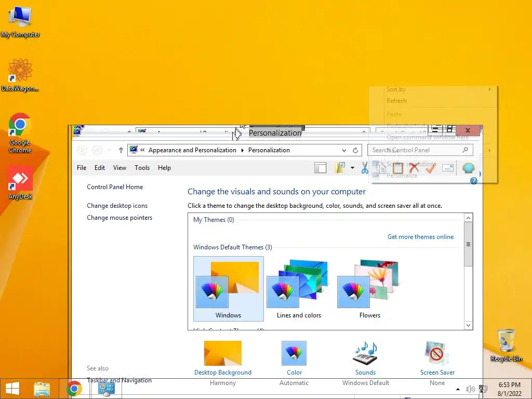The height and width of the screenshot is (399, 532).
Task: Click the Folder Options toolbar icon
Action: pyautogui.click(x=340, y=168)
